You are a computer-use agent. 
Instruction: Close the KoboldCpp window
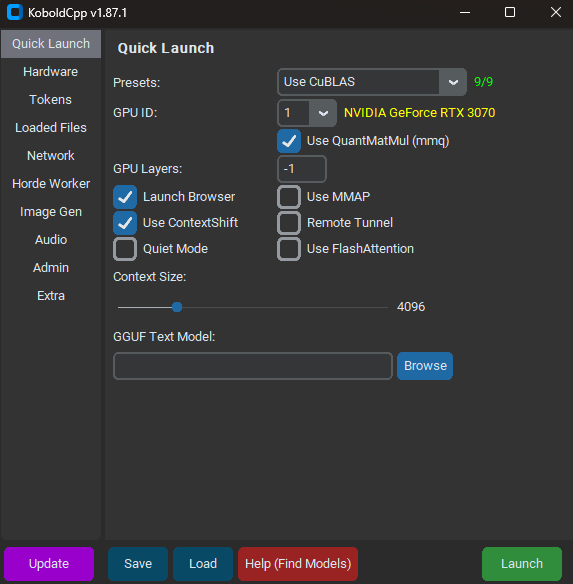(556, 12)
